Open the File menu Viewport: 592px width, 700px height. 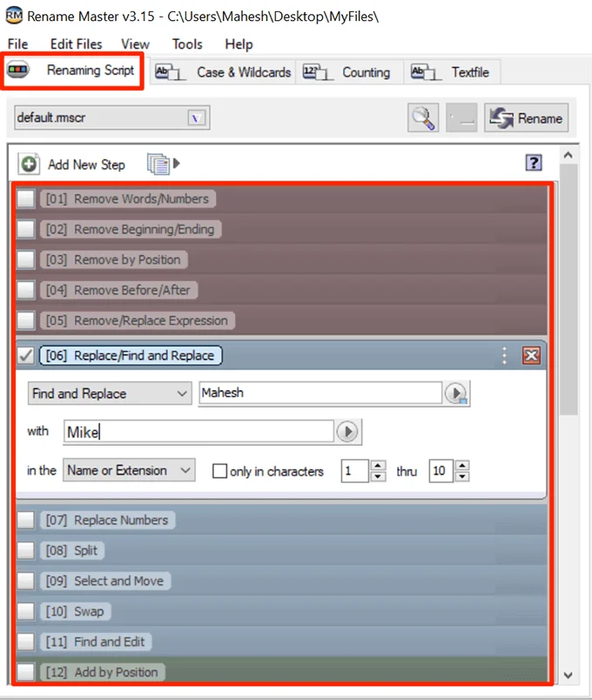coord(18,44)
